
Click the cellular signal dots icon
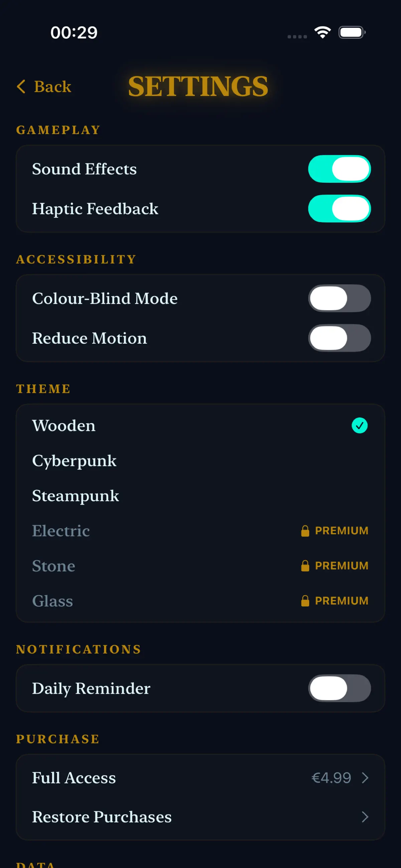[297, 36]
